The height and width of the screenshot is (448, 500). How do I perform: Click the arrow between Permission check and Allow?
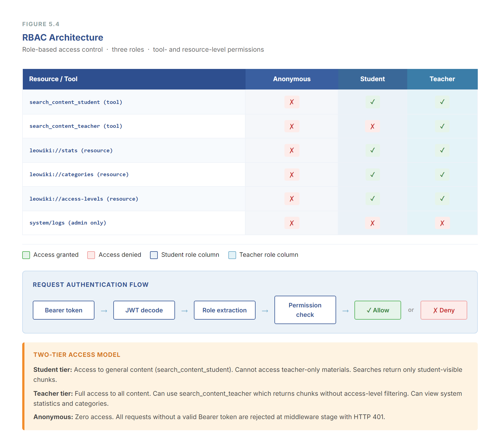tap(345, 311)
